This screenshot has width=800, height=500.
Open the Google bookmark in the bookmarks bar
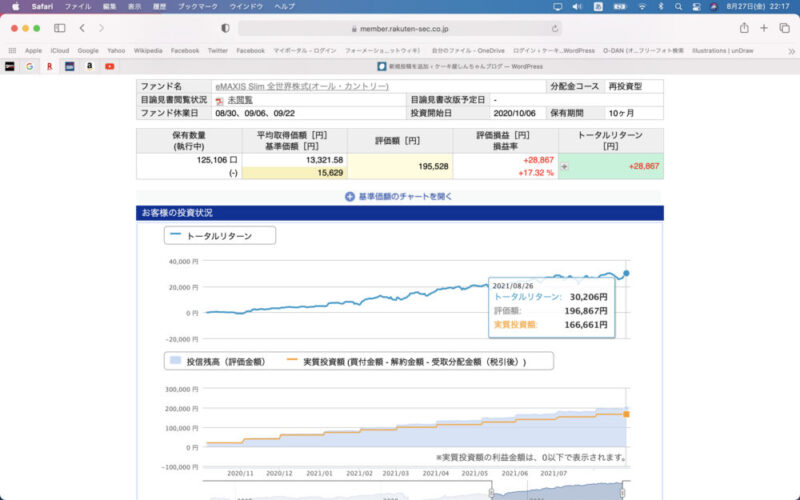pyautogui.click(x=88, y=51)
